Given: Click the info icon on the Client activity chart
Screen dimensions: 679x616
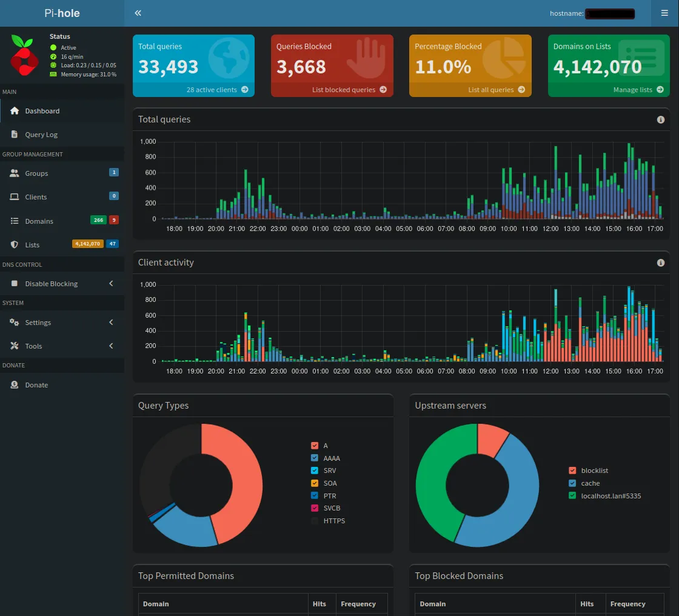Looking at the screenshot, I should 660,263.
